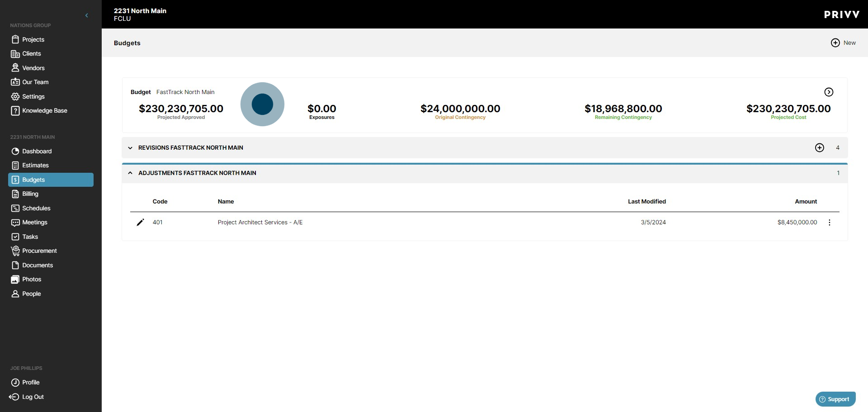This screenshot has height=412, width=868.
Task: Open the Billing page
Action: [31, 194]
